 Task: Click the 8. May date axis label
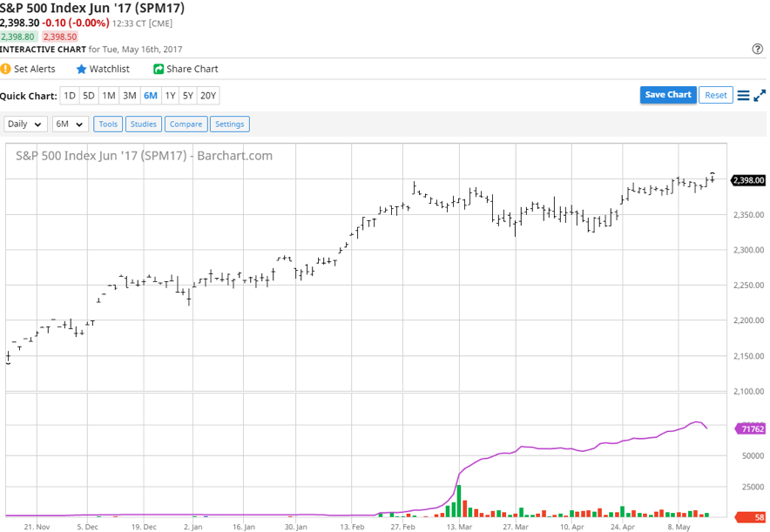tap(679, 527)
